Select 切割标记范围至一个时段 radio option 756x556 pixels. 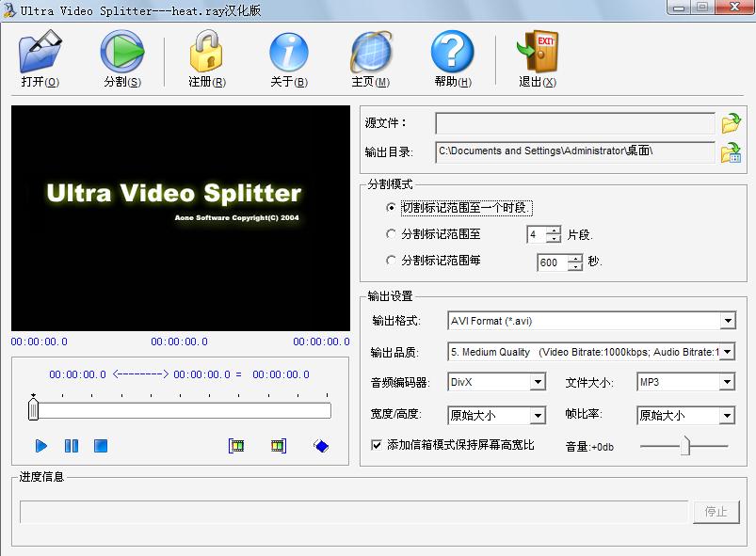[x=391, y=208]
